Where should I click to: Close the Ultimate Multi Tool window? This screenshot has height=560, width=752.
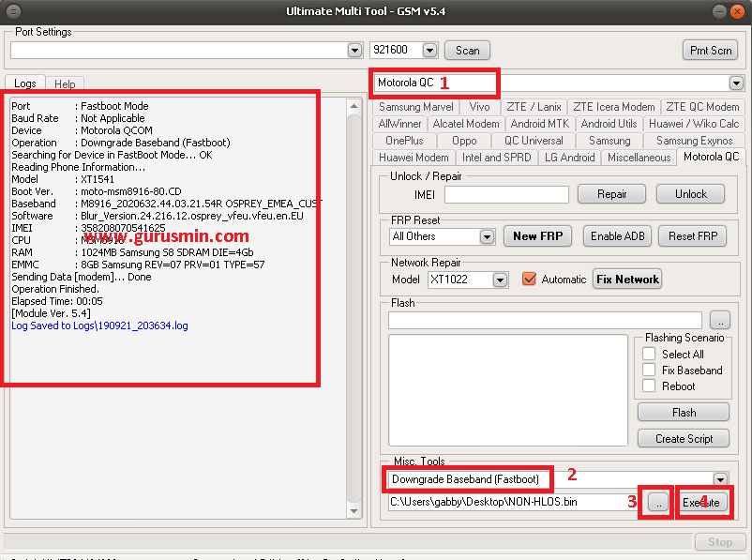pos(737,10)
